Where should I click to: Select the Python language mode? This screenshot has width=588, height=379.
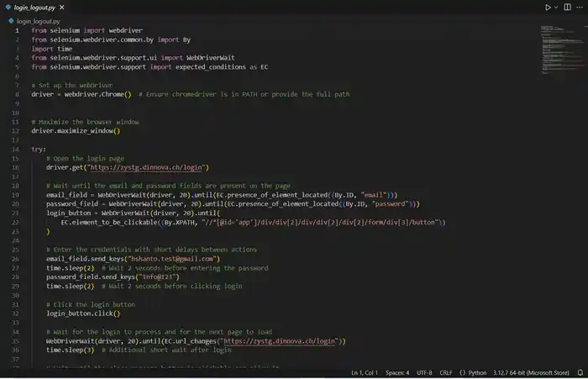pyautogui.click(x=477, y=372)
